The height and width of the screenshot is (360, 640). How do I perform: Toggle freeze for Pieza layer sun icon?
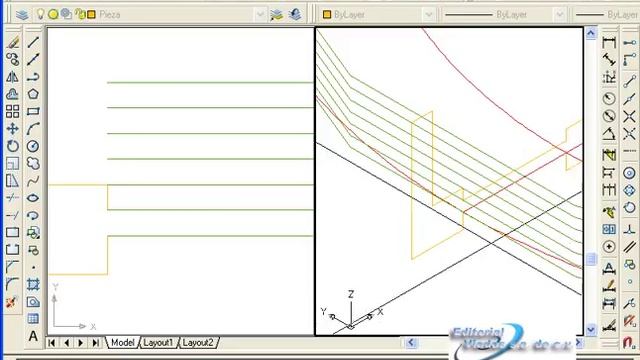tap(53, 15)
